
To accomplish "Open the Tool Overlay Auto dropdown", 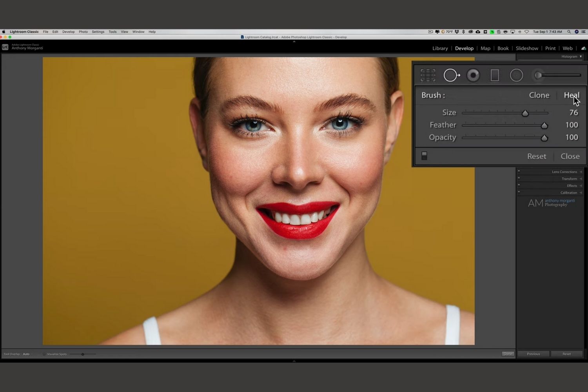I will coord(26,354).
